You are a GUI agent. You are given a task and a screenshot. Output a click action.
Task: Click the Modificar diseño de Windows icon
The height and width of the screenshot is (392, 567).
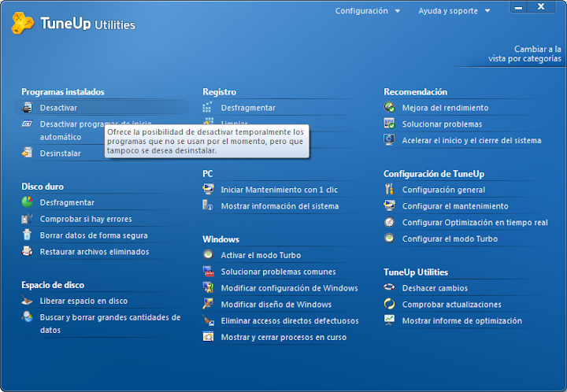(x=208, y=304)
